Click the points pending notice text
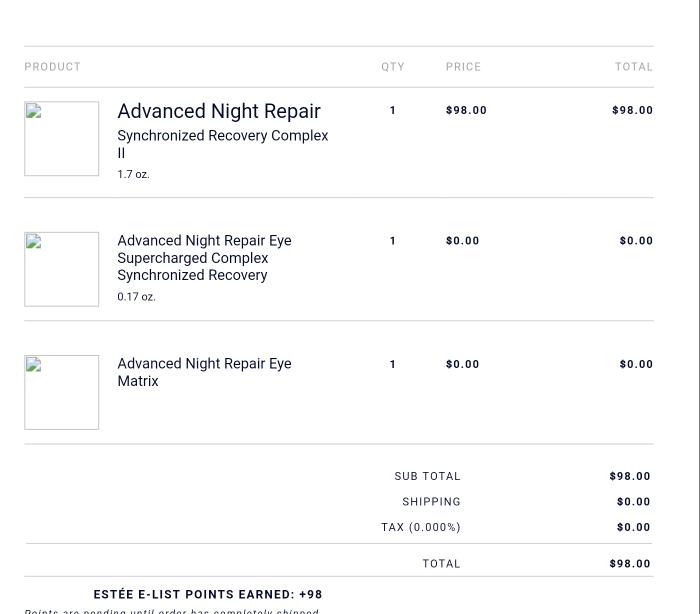Screen dimensions: 700x614 click(x=172, y=610)
